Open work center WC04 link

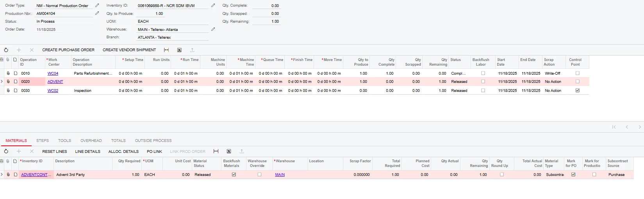[53, 74]
